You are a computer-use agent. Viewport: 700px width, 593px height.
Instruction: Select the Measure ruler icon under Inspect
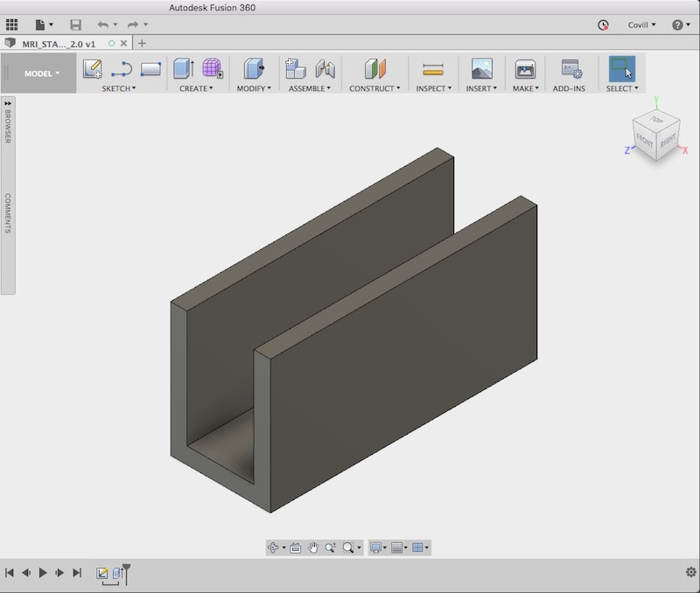[x=432, y=69]
